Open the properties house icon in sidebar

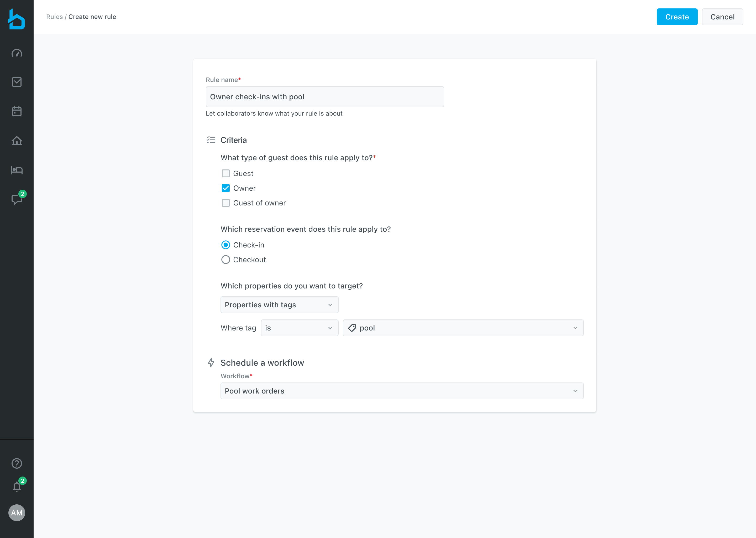pyautogui.click(x=17, y=141)
